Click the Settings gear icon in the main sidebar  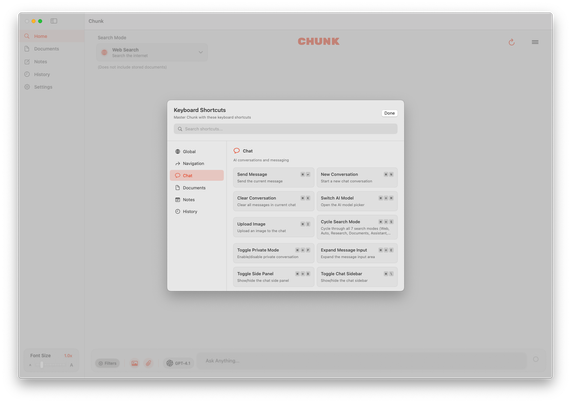[x=27, y=87]
